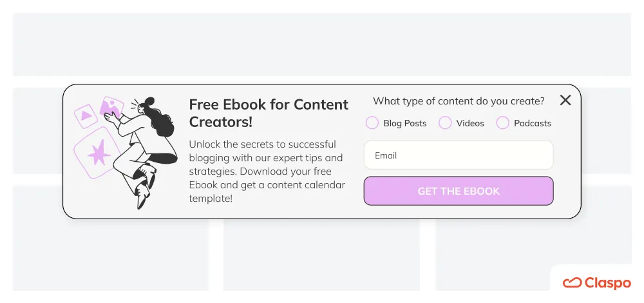Click the 'Blog Posts' text label
This screenshot has height=303, width=644.
pos(405,123)
